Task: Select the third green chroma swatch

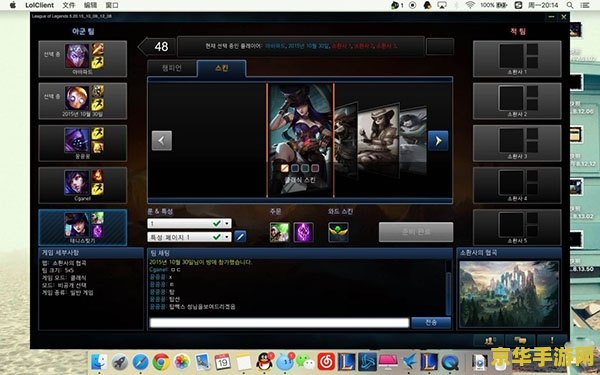Action: [305, 168]
